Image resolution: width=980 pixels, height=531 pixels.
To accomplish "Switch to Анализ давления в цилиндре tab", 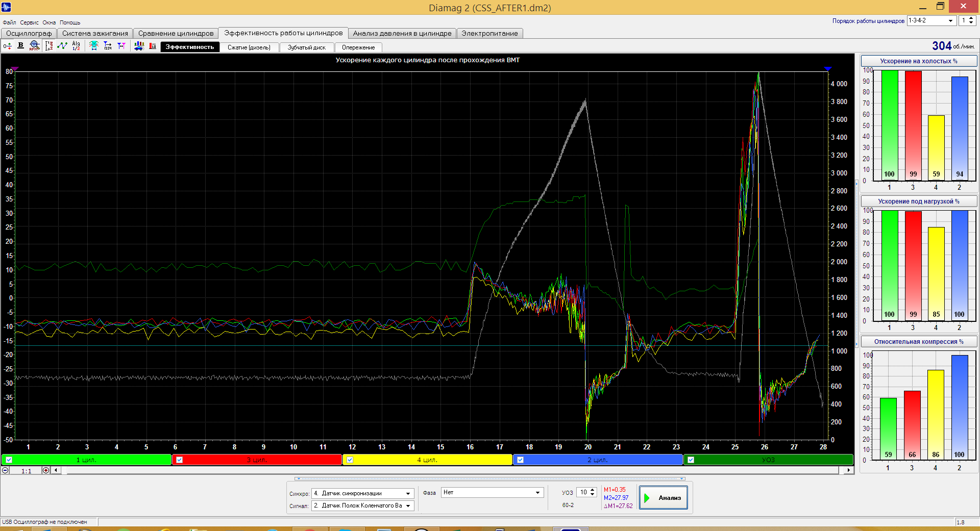I will click(x=402, y=33).
